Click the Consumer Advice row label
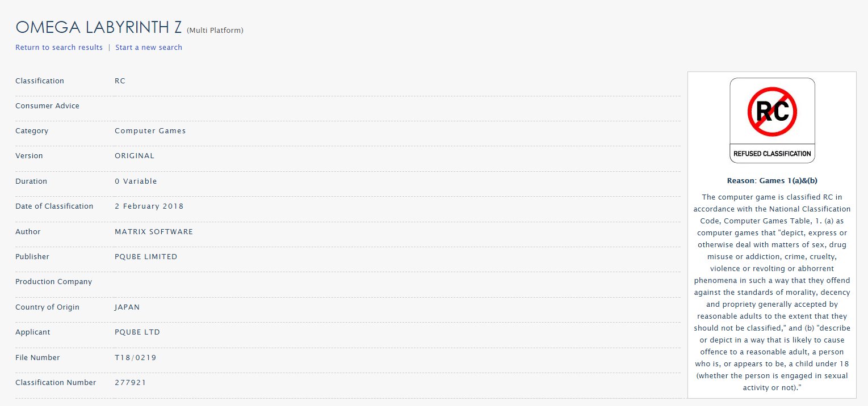868x406 pixels. (47, 106)
